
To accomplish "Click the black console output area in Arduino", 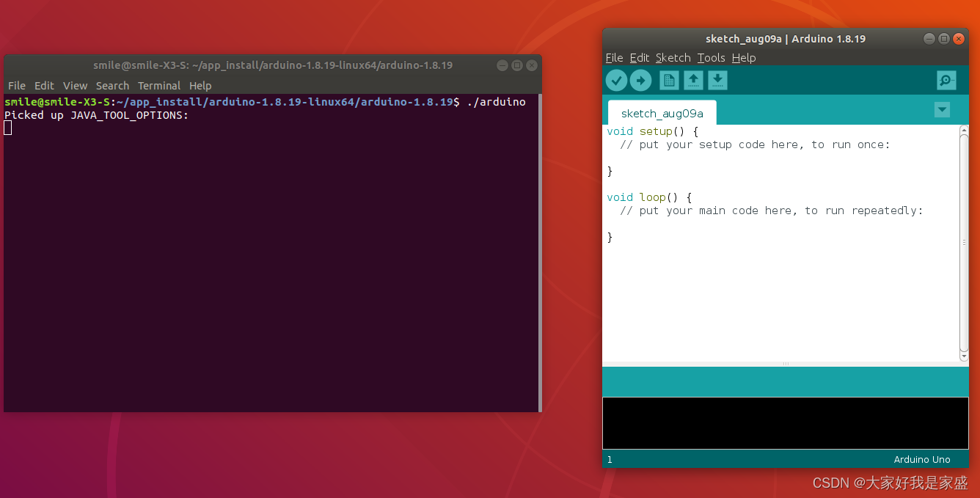I will tap(786, 423).
